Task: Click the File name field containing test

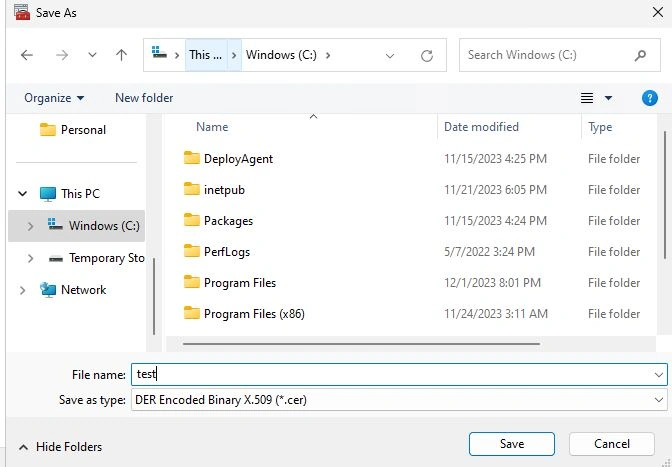Action: click(399, 374)
